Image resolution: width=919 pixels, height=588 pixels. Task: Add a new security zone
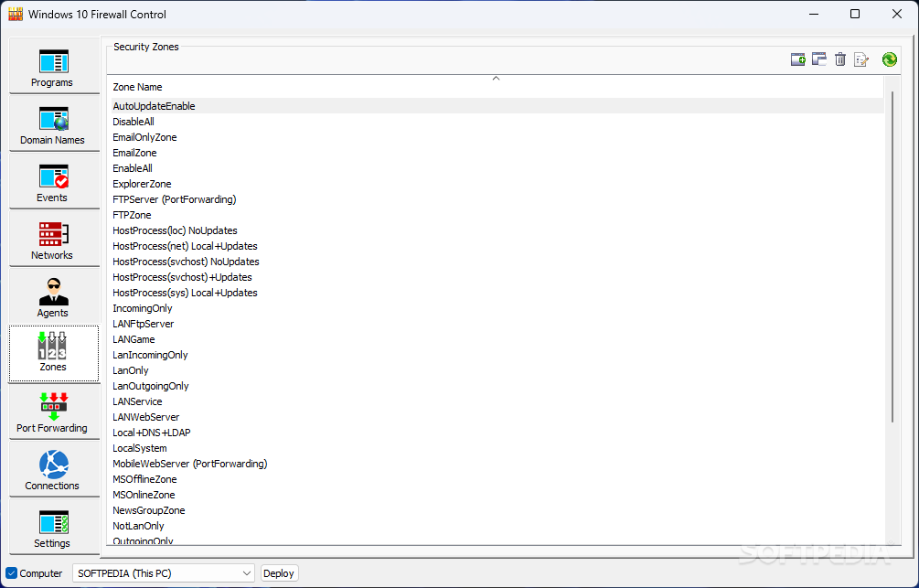click(797, 59)
